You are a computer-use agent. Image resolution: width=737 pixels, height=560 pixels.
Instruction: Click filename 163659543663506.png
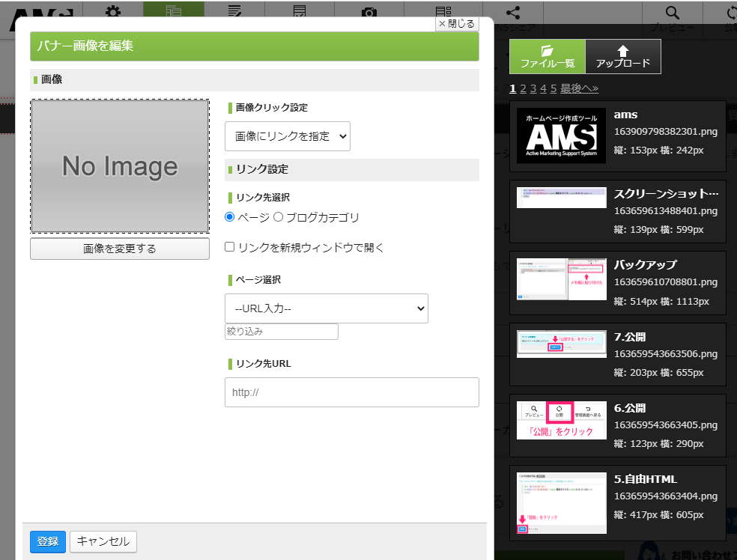pos(666,354)
